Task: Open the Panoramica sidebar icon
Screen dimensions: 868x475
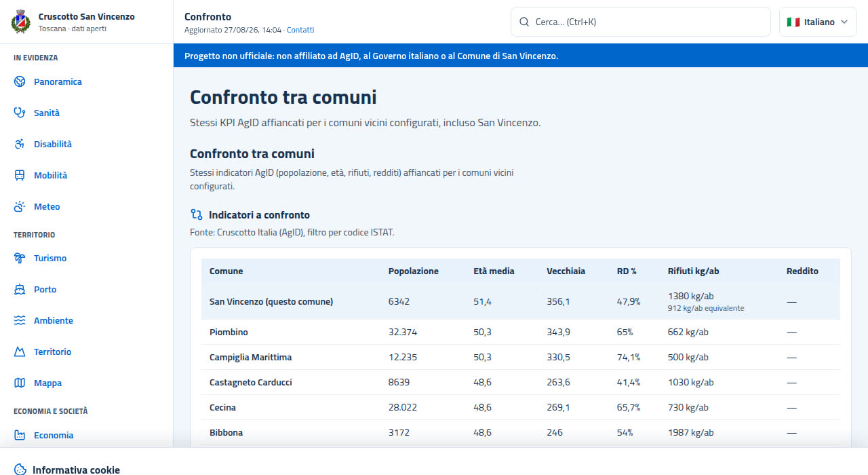Action: pyautogui.click(x=20, y=82)
